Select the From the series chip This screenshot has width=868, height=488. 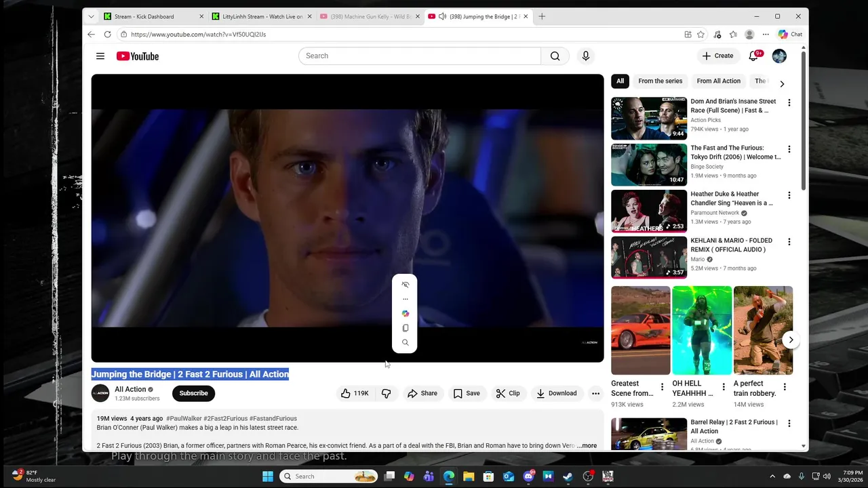pos(660,81)
